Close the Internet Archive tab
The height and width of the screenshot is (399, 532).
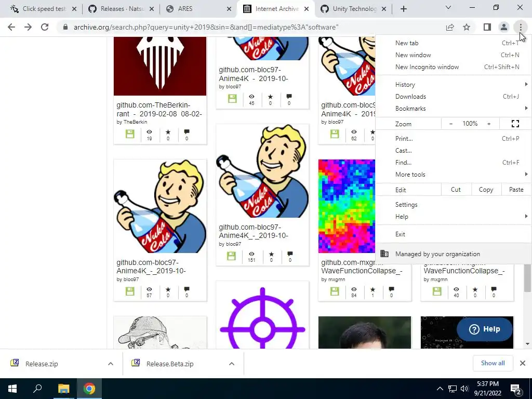(x=307, y=9)
